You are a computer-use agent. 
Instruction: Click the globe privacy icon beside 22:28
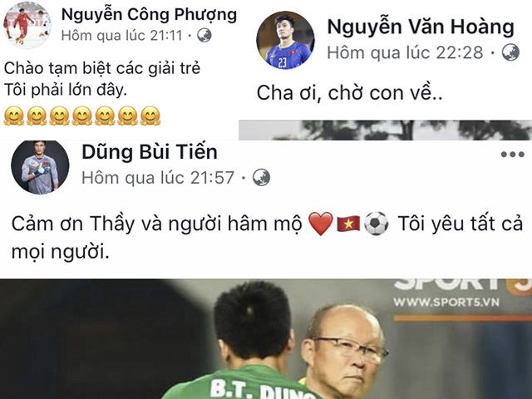(510, 52)
